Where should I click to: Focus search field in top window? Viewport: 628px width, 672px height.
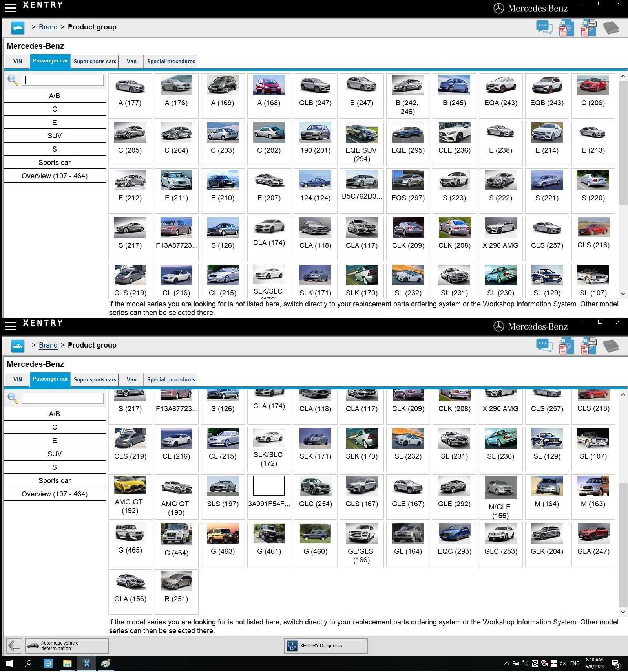point(63,80)
